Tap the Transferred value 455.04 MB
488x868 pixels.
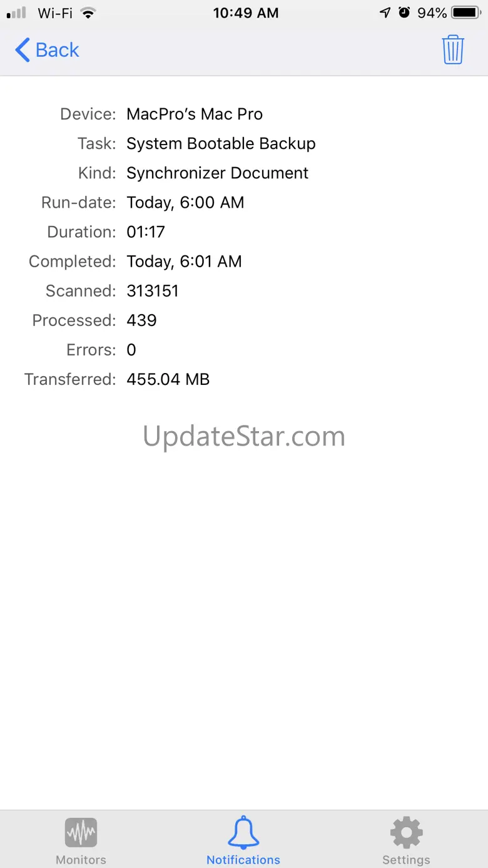pos(168,379)
